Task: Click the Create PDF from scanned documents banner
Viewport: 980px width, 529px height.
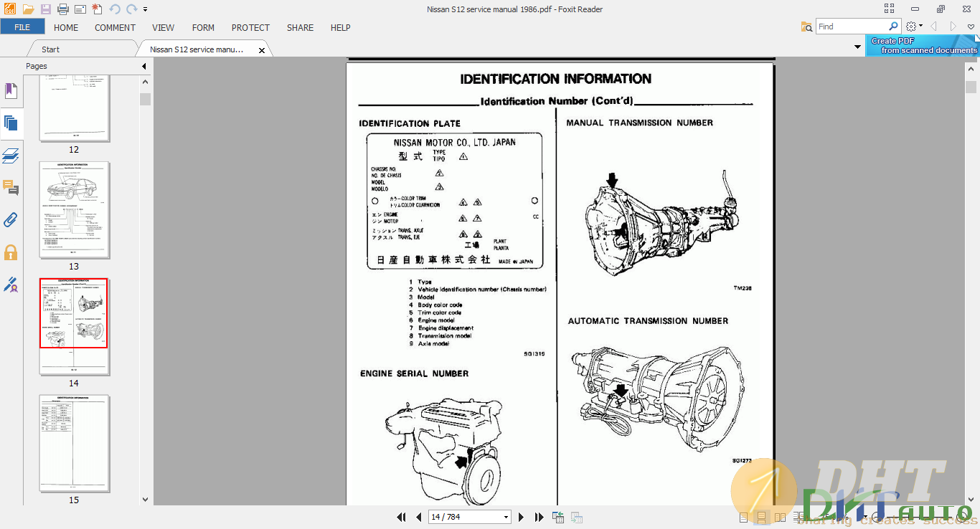Action: click(x=923, y=46)
